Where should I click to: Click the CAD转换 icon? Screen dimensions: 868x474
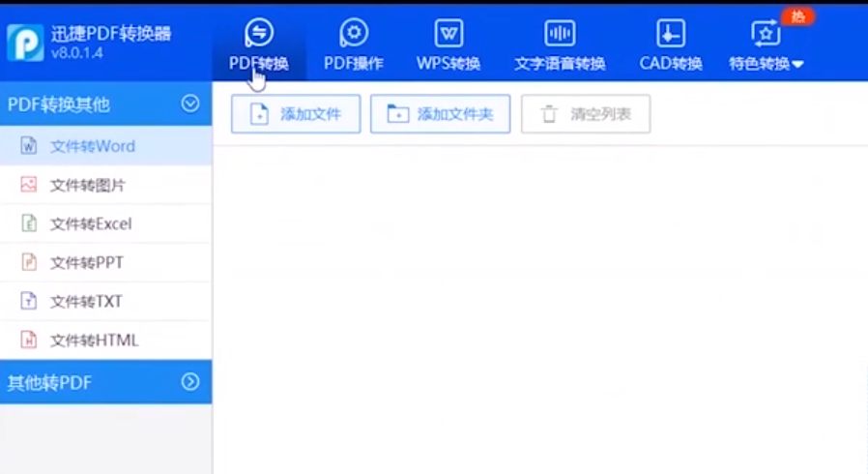click(x=670, y=33)
